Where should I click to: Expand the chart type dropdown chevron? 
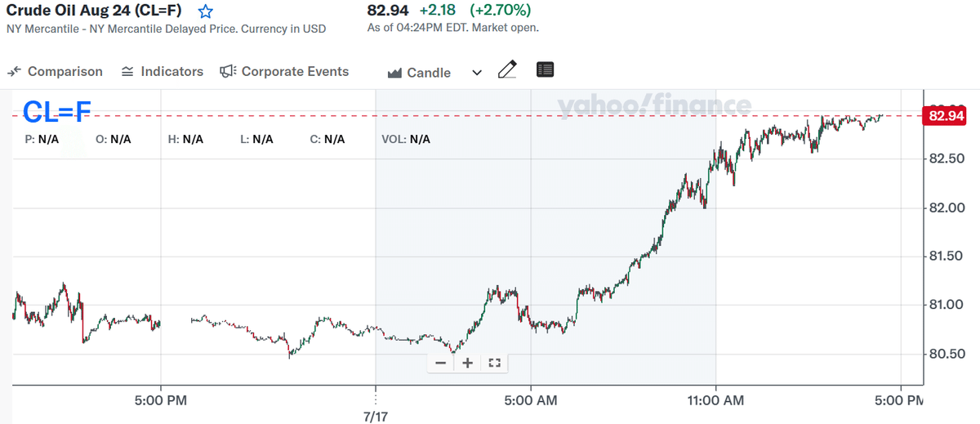(477, 73)
